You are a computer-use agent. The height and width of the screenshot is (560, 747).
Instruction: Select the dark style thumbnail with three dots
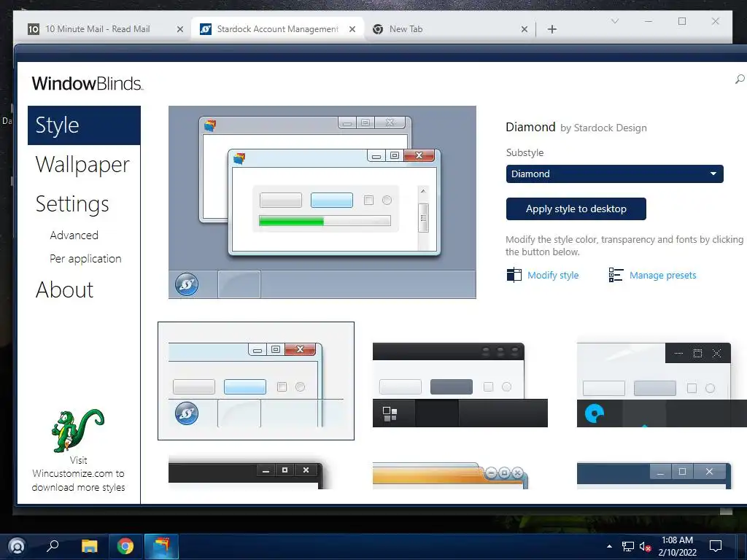tap(460, 385)
